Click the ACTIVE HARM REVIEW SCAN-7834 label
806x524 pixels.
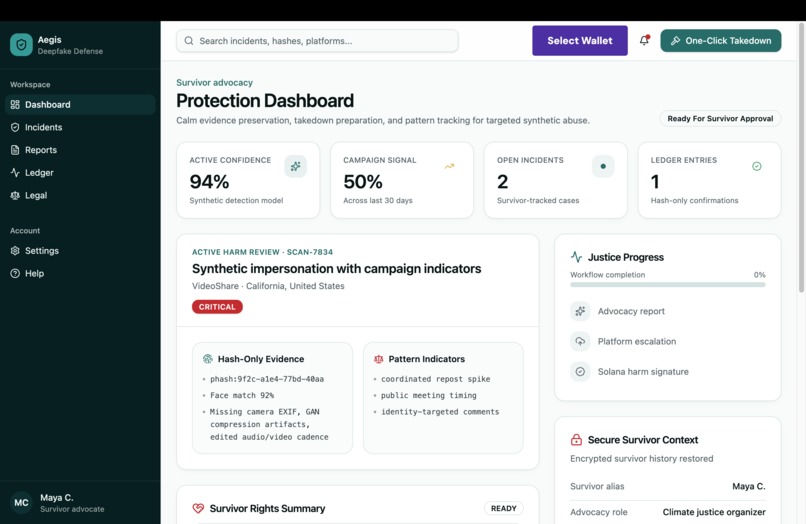click(262, 252)
